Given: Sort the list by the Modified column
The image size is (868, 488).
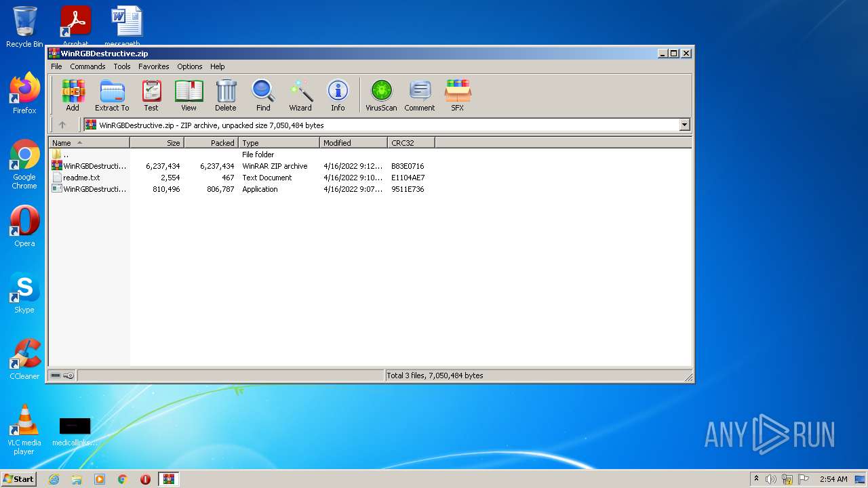Looking at the screenshot, I should 353,143.
